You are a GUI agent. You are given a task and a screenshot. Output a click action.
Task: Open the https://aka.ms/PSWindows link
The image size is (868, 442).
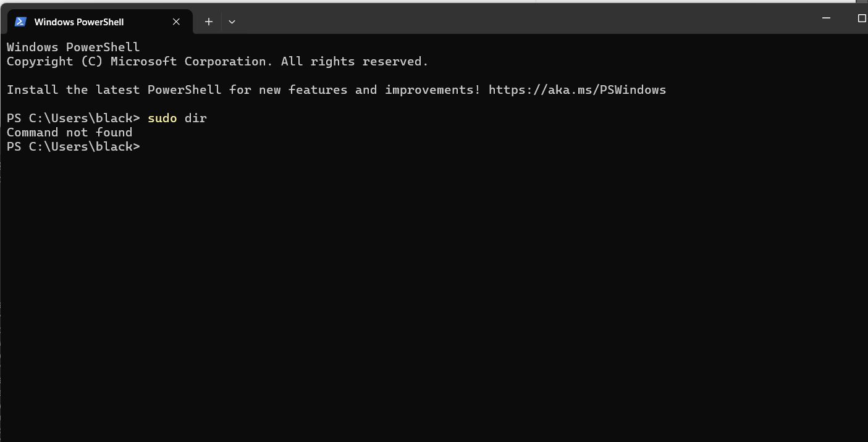(577, 90)
